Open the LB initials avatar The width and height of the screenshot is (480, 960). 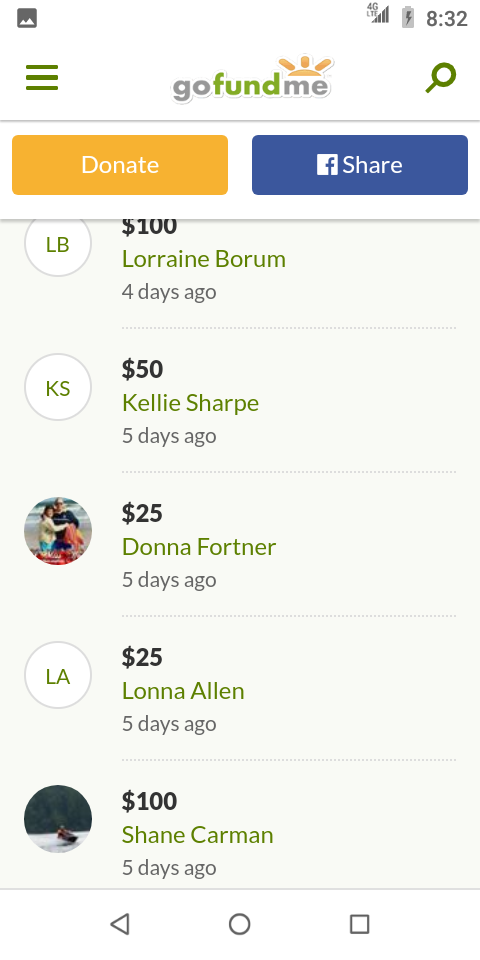click(58, 244)
